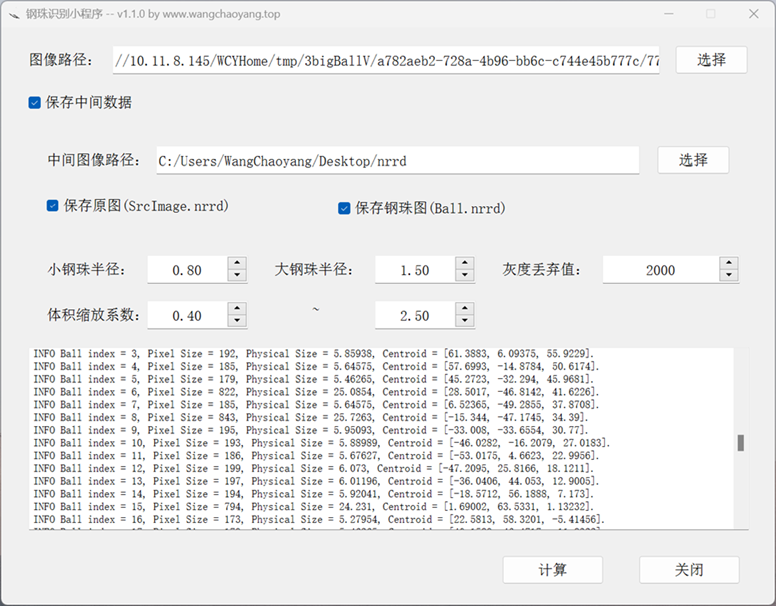This screenshot has height=606, width=776.
Task: Click 选择 button next to 中间图像路径
Action: coord(692,160)
